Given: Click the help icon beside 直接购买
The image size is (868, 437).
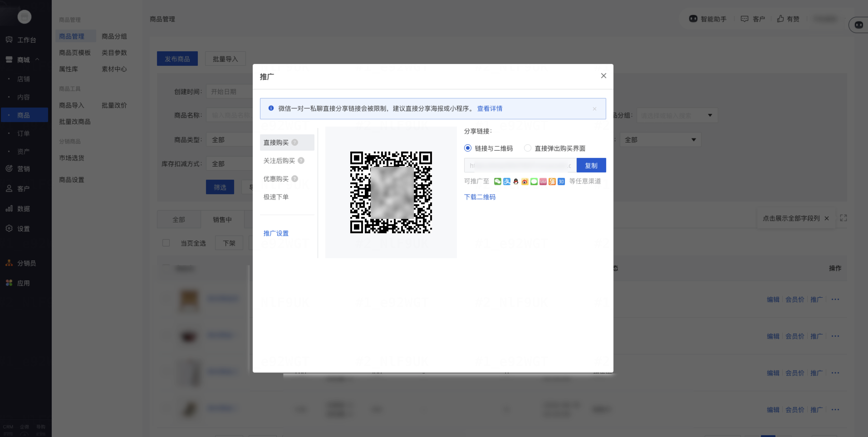Looking at the screenshot, I should 295,142.
